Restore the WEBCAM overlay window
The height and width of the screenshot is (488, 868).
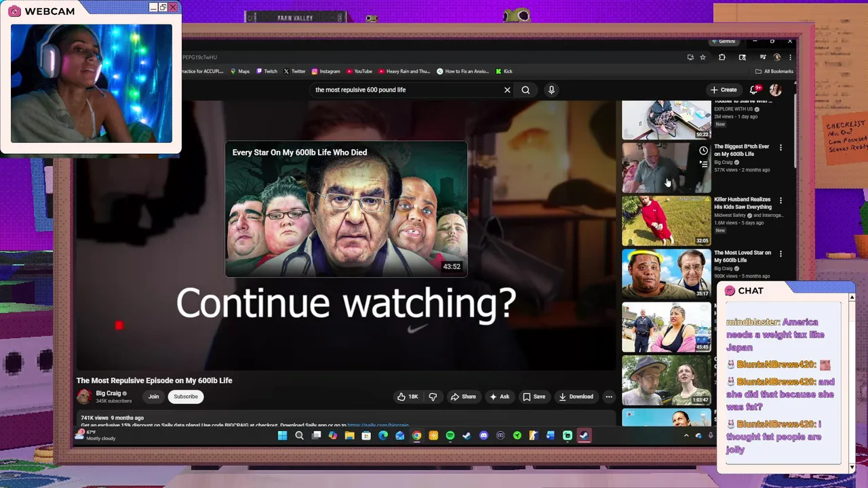163,7
